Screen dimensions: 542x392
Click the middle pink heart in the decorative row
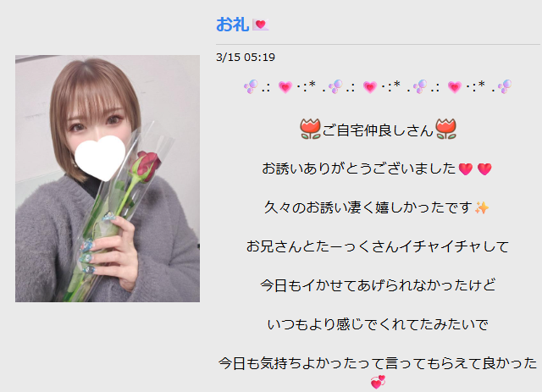coord(369,87)
